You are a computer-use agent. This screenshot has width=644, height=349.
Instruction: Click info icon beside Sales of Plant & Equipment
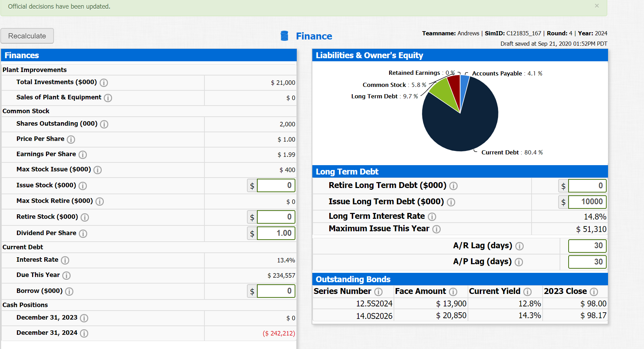pos(108,98)
